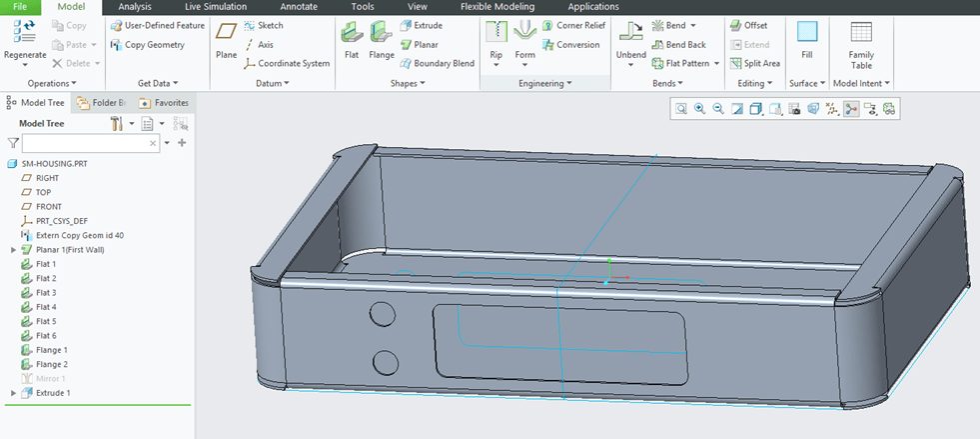Select the Flat wall tool
The width and height of the screenshot is (980, 439).
pos(351,39)
